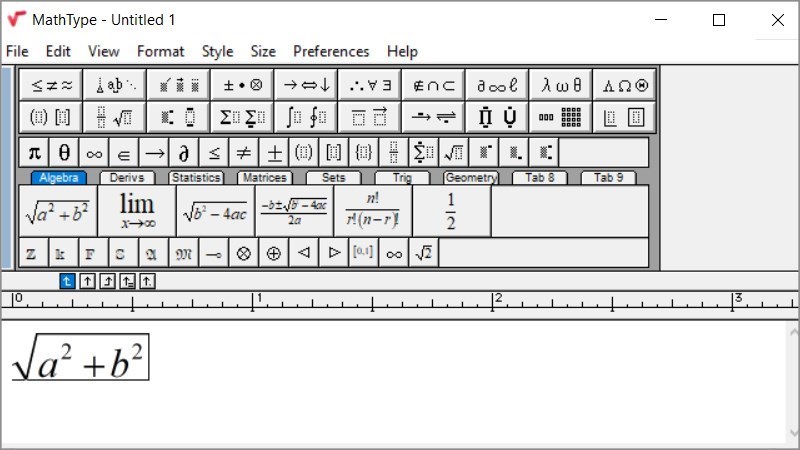Insert the discriminant sqrt(b²−4ac) expression
The width and height of the screenshot is (800, 450).
click(x=216, y=211)
